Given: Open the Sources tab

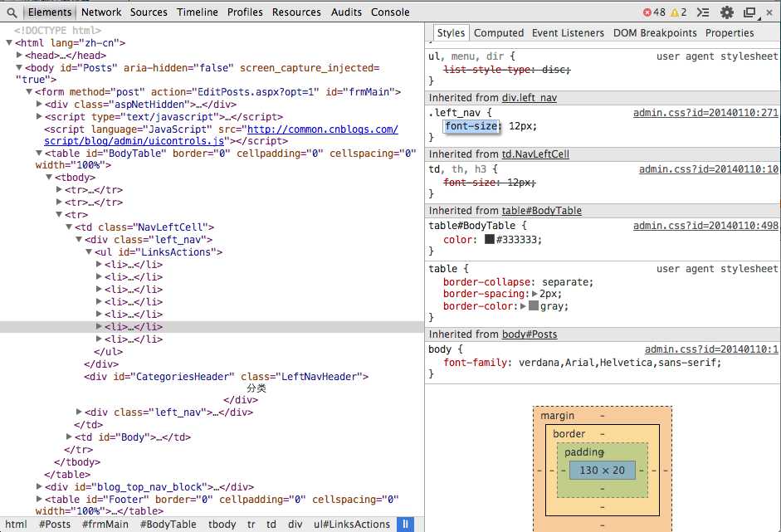Looking at the screenshot, I should click(x=149, y=12).
